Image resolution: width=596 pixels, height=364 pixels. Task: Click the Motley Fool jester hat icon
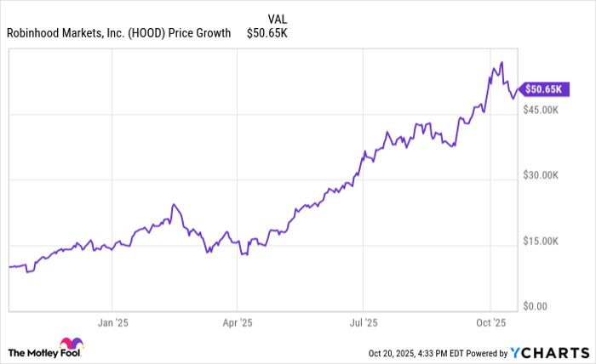click(73, 343)
